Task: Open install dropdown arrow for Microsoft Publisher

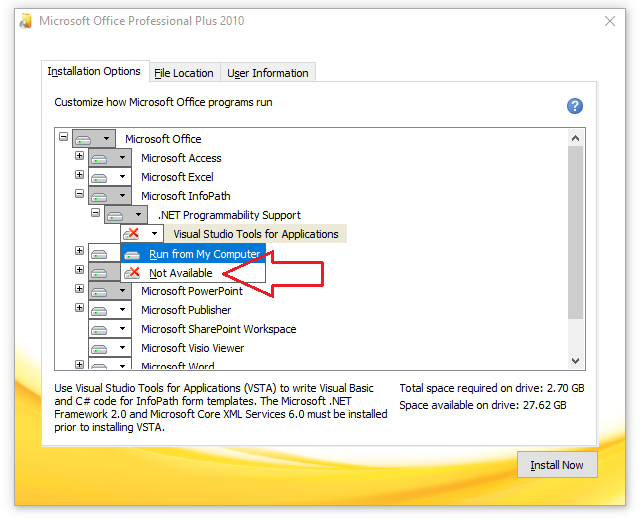Action: (122, 310)
